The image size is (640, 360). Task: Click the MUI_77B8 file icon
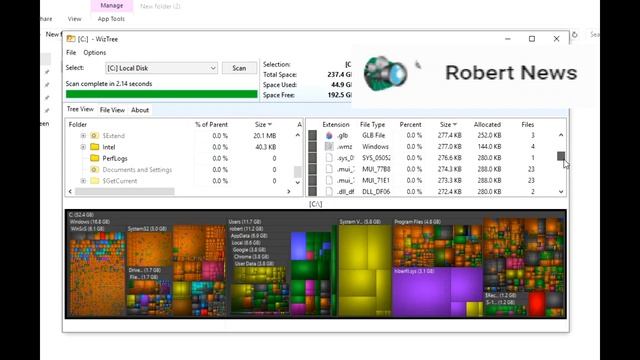[329, 169]
